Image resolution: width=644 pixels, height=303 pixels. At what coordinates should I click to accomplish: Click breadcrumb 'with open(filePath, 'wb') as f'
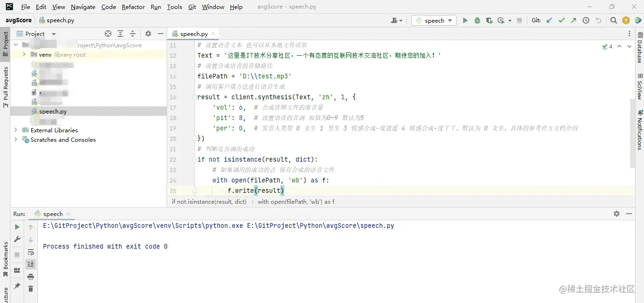(296, 201)
